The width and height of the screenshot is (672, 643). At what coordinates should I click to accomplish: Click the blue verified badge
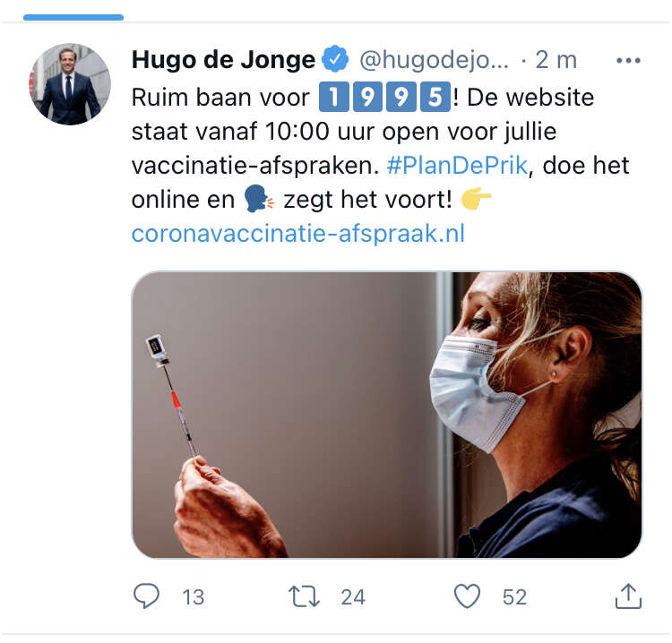[335, 59]
